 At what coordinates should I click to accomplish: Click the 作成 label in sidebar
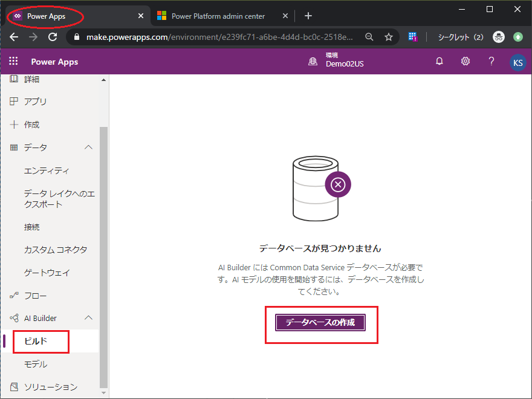click(31, 125)
